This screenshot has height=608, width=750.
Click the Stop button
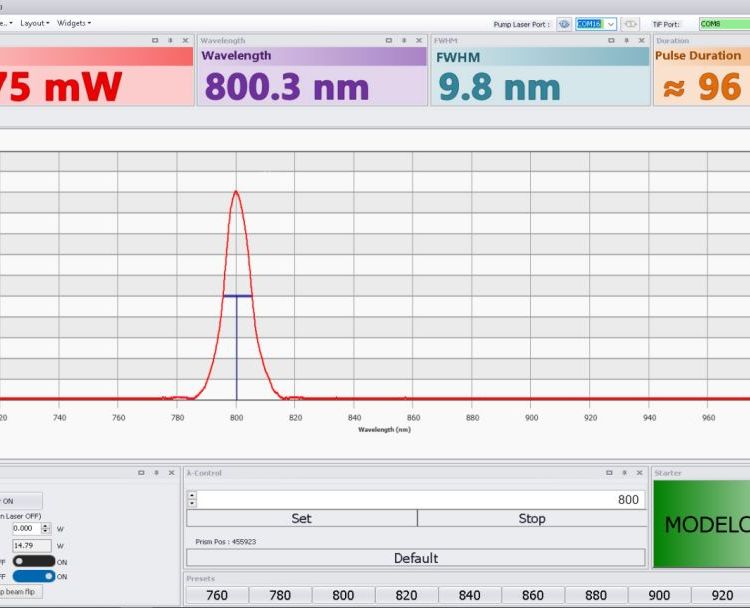tap(531, 519)
